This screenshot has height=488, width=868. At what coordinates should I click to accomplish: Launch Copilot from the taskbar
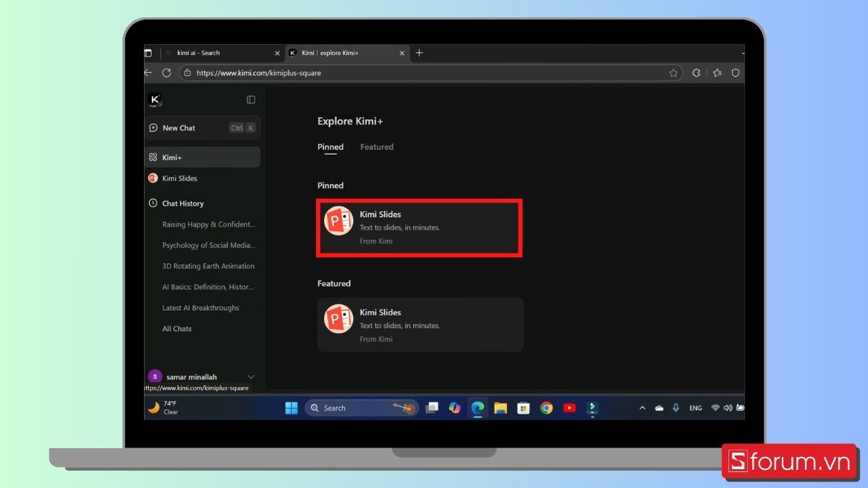point(455,408)
